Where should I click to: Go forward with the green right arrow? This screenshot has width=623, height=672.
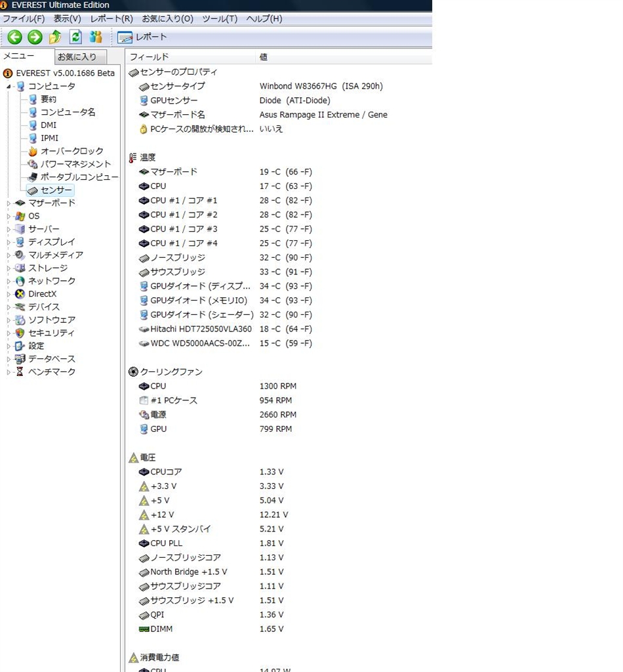click(x=35, y=37)
